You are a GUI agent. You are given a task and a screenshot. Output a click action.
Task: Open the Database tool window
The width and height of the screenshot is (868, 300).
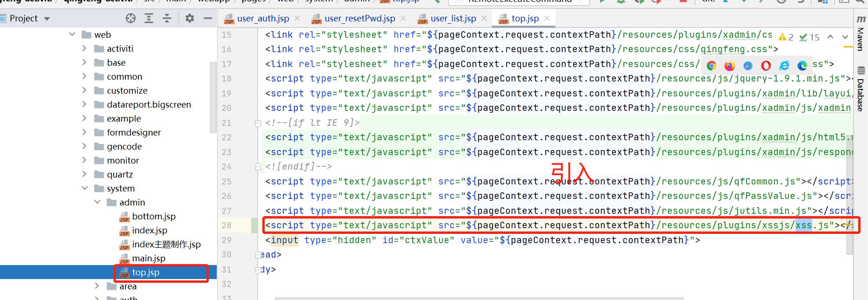coord(861,89)
